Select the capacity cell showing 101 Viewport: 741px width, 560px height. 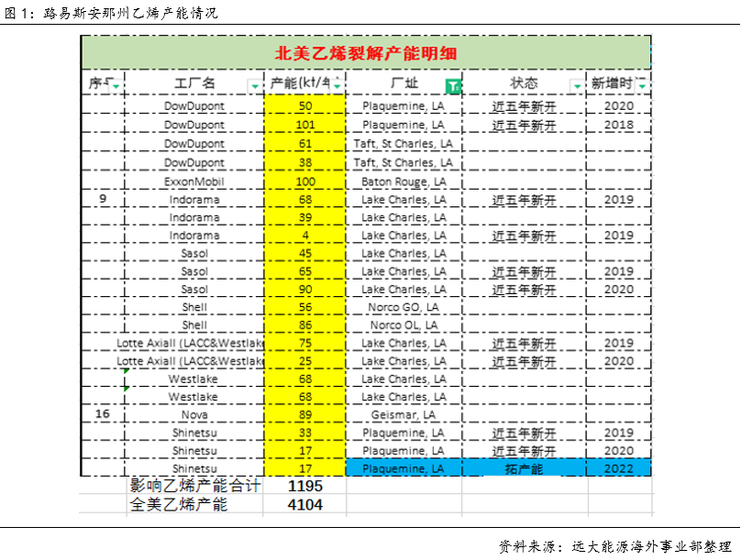point(305,125)
